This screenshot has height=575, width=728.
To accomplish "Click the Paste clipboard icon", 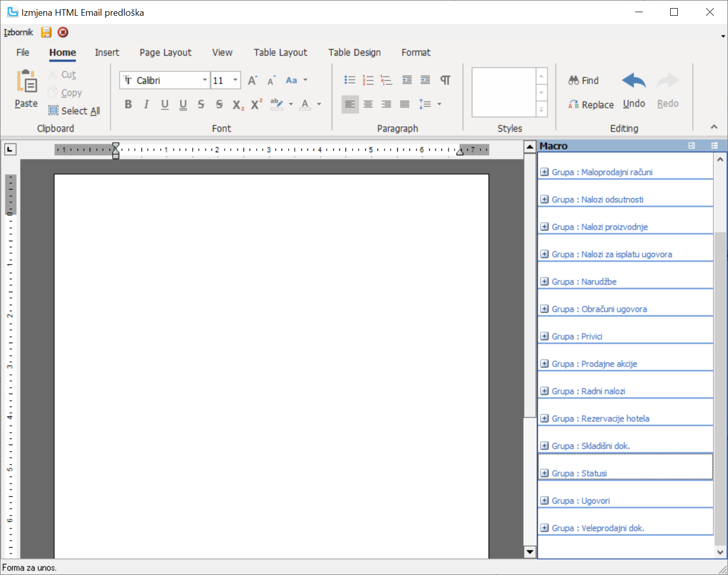I will coord(26,82).
